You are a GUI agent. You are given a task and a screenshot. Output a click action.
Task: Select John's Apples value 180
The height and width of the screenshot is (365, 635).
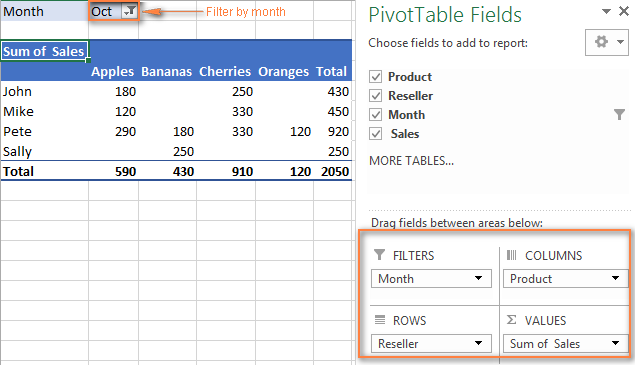click(125, 92)
